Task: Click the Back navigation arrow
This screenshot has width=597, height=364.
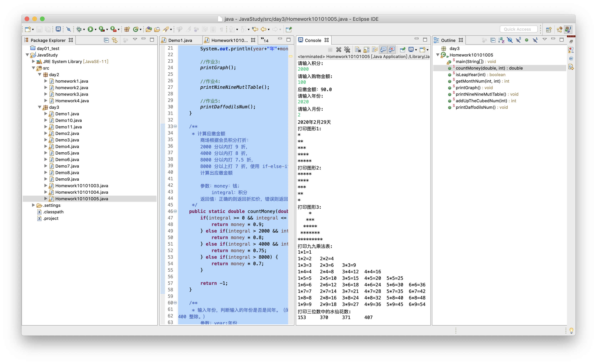Action: tap(263, 29)
